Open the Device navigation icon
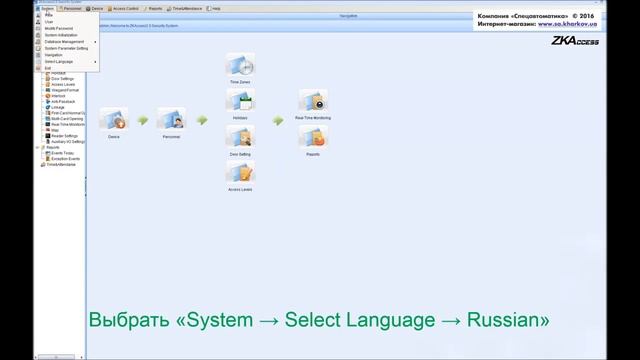This screenshot has width=640, height=360. (114, 119)
